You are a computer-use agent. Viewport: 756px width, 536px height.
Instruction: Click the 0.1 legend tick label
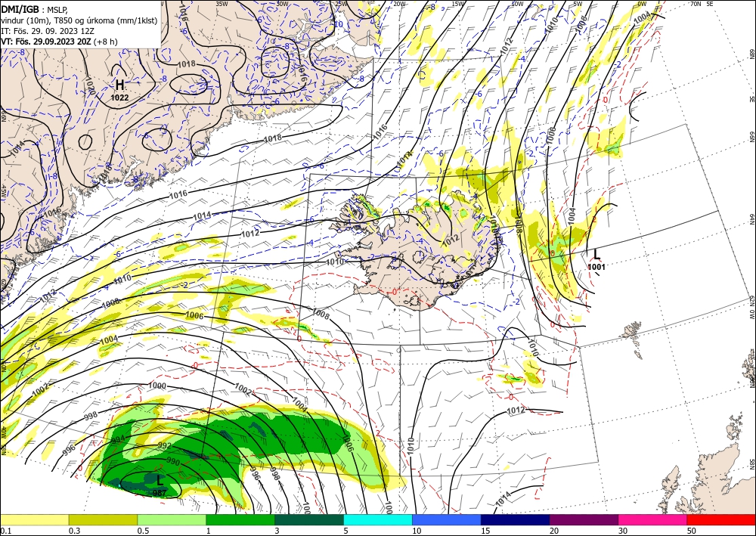5,531
